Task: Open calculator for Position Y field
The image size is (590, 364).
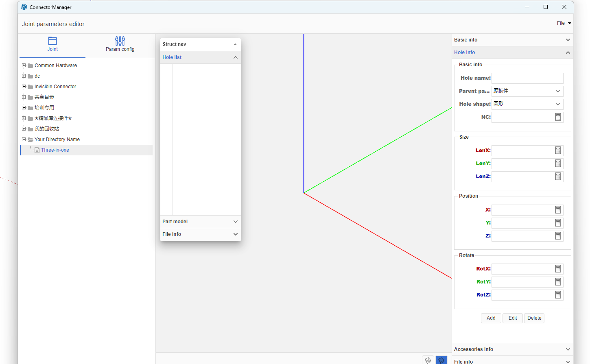Action: tap(558, 223)
